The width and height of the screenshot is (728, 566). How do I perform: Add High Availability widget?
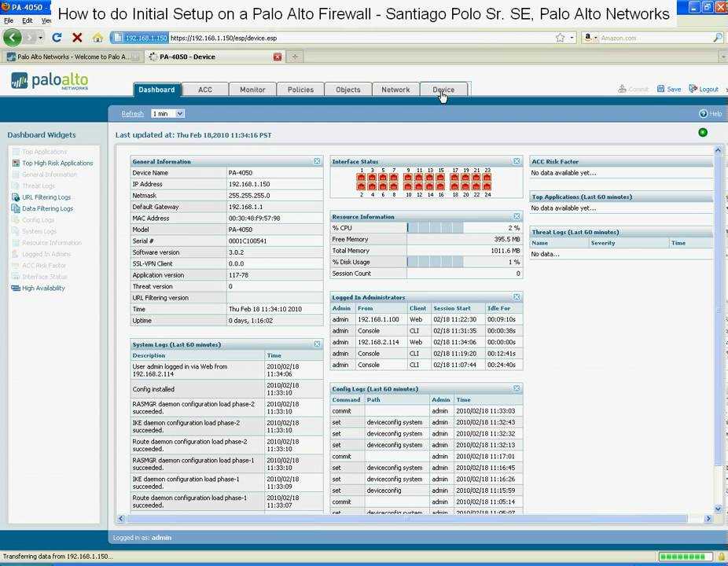44,288
